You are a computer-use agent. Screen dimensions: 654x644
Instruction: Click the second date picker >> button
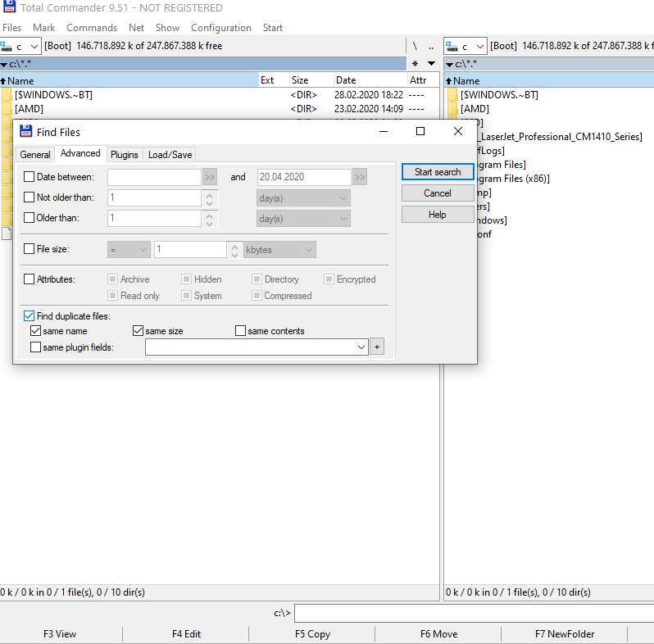(x=360, y=177)
